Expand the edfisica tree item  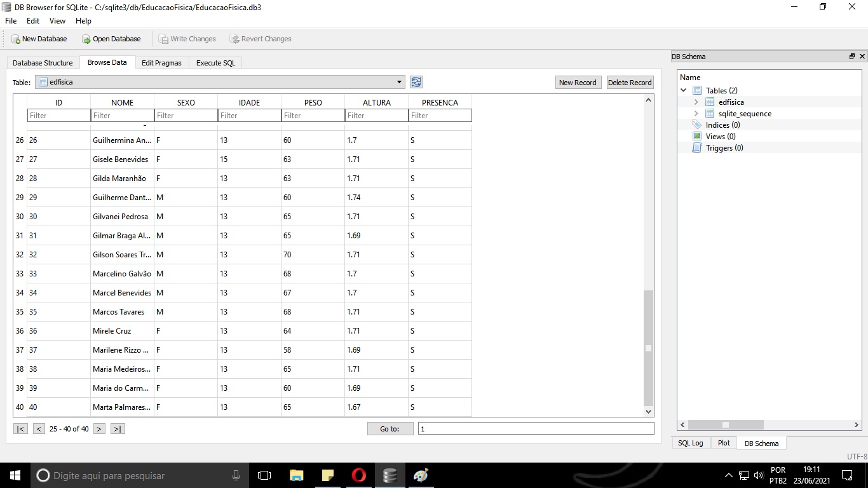coord(696,102)
